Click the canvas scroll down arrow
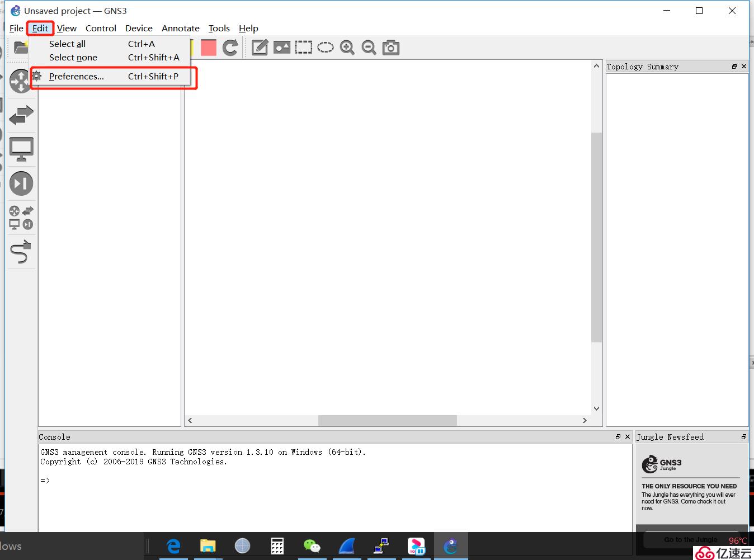Screen dimensions: 754x560 tap(596, 408)
